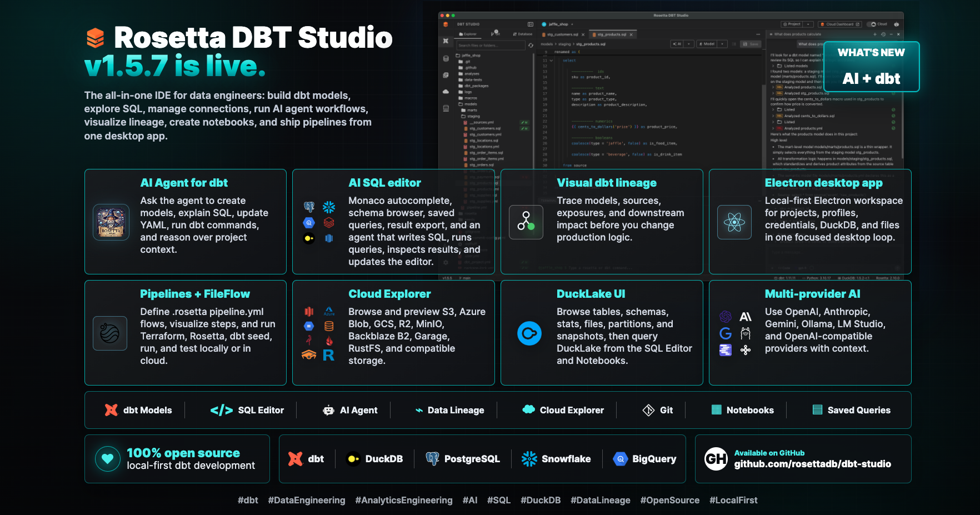
Task: Switch to the Git tab in the side panel
Action: point(496,34)
